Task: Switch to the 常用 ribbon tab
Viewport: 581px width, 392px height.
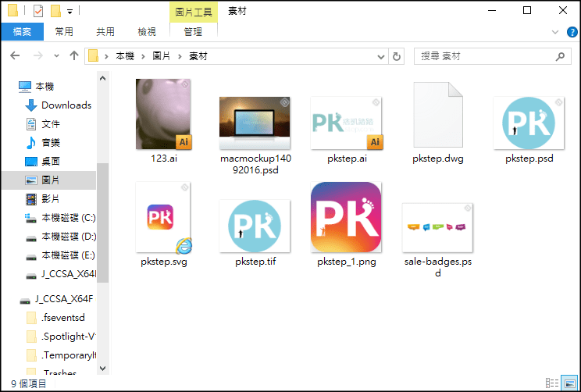Action: (x=64, y=32)
